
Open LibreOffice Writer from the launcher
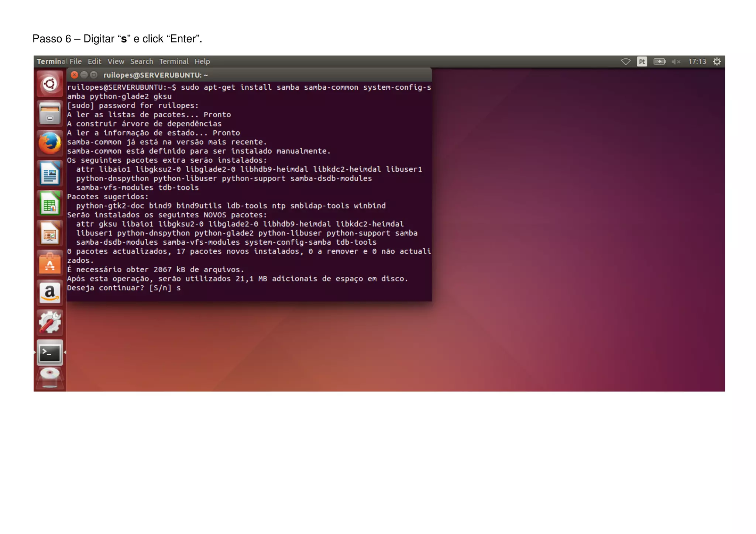(50, 173)
